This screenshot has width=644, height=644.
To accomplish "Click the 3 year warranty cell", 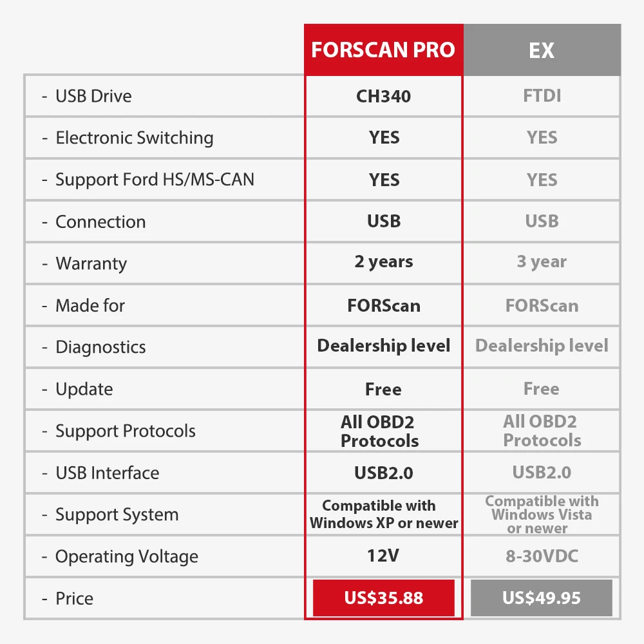I will tap(542, 262).
